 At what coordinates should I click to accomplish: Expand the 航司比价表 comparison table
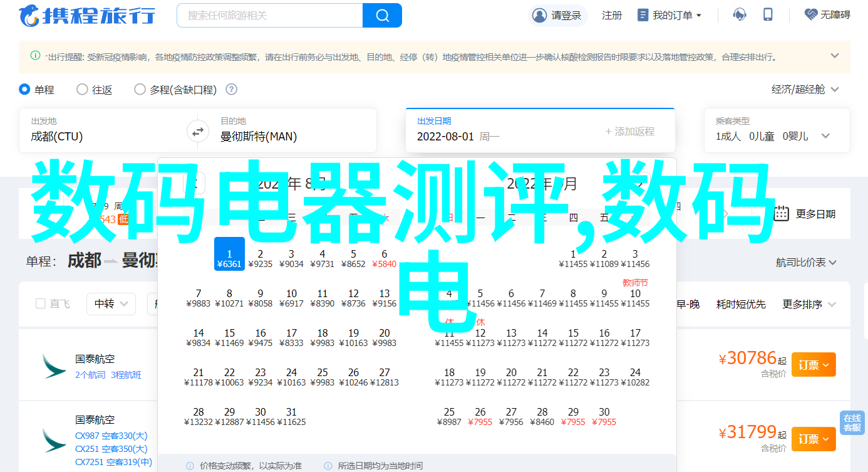coord(807,263)
